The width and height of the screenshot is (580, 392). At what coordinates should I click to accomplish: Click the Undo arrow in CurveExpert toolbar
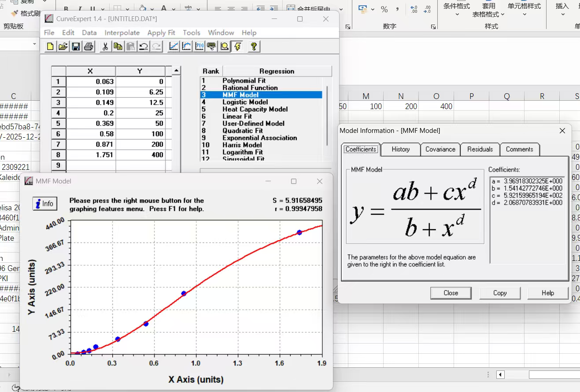(143, 47)
